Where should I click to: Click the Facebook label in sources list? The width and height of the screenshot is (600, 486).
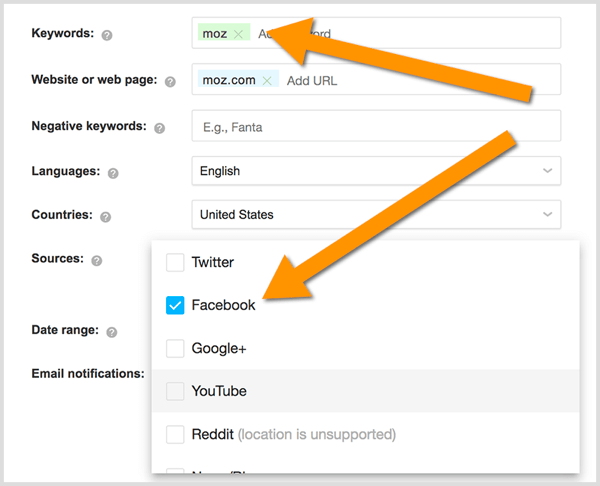click(223, 305)
